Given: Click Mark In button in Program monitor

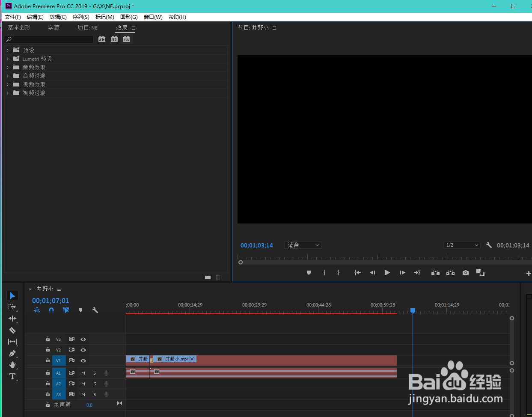Looking at the screenshot, I should click(x=324, y=273).
